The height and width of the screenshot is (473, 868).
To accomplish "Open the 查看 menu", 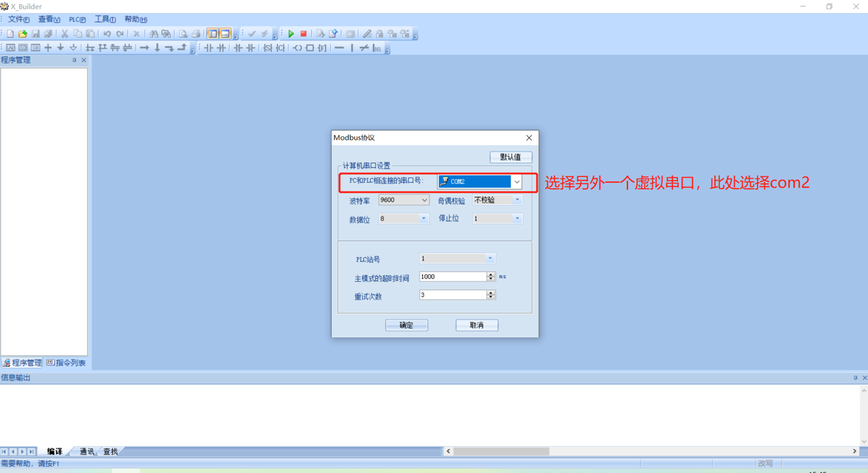I will pos(49,19).
